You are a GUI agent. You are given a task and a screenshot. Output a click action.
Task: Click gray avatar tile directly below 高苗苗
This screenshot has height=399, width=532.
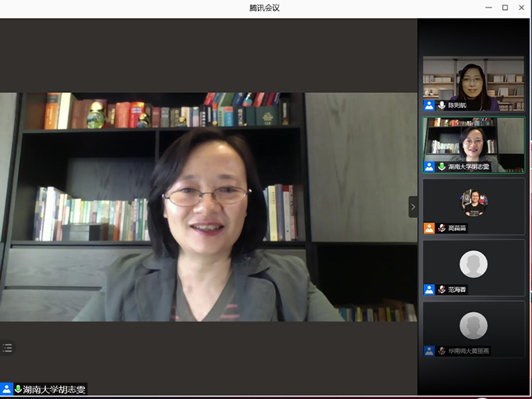(473, 264)
